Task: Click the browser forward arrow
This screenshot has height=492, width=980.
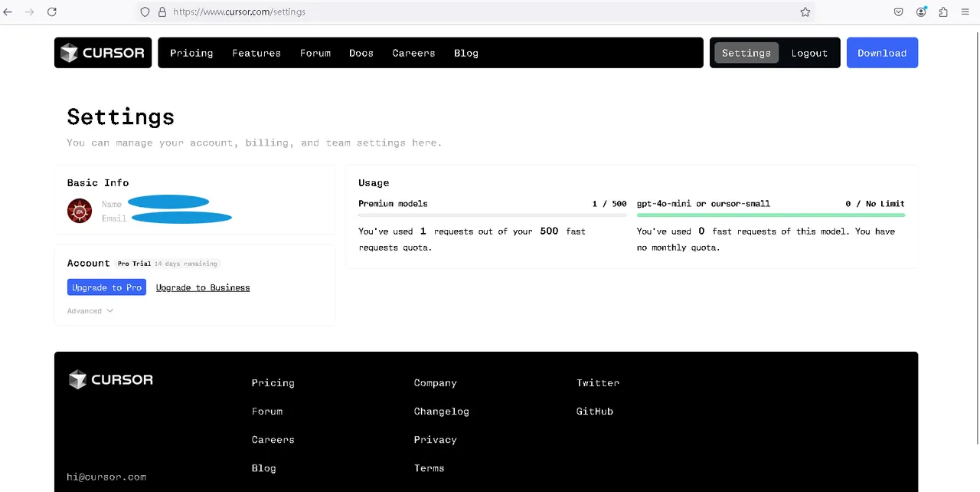Action: [x=30, y=12]
